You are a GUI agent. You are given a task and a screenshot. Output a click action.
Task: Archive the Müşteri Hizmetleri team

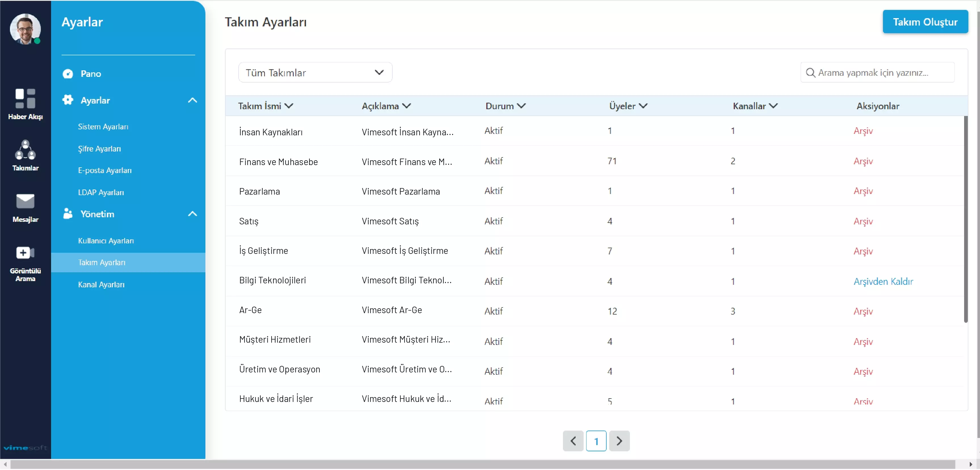tap(863, 342)
